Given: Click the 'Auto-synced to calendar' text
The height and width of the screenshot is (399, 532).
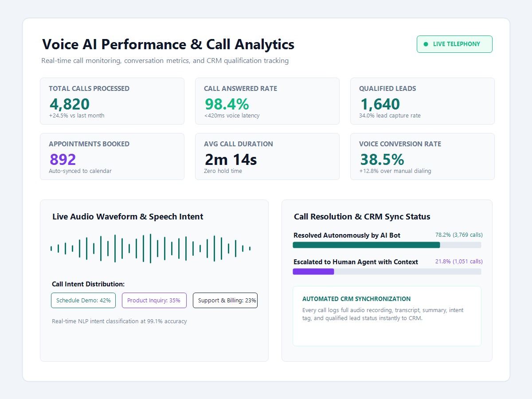Looking at the screenshot, I should pos(80,171).
